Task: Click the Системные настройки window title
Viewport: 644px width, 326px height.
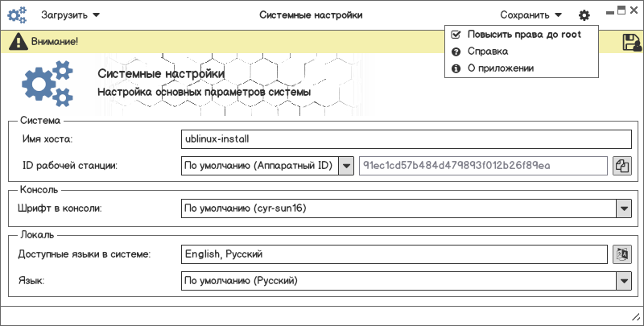Action: point(311,15)
